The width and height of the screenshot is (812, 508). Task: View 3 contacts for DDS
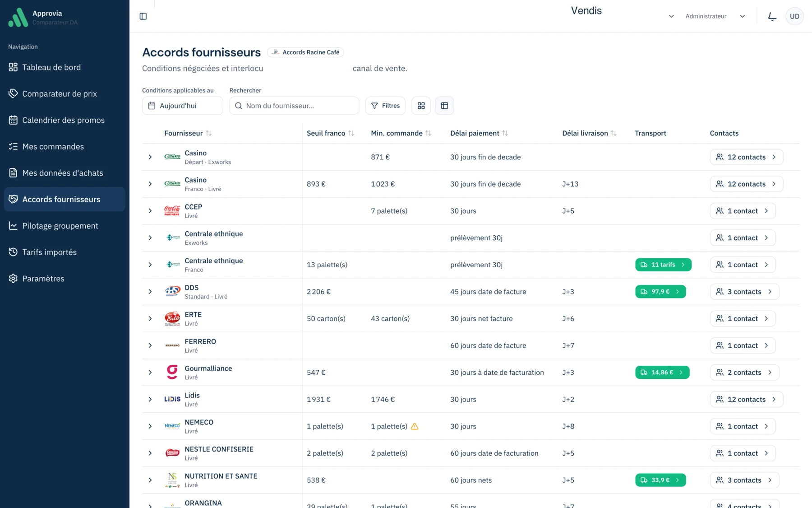(744, 292)
